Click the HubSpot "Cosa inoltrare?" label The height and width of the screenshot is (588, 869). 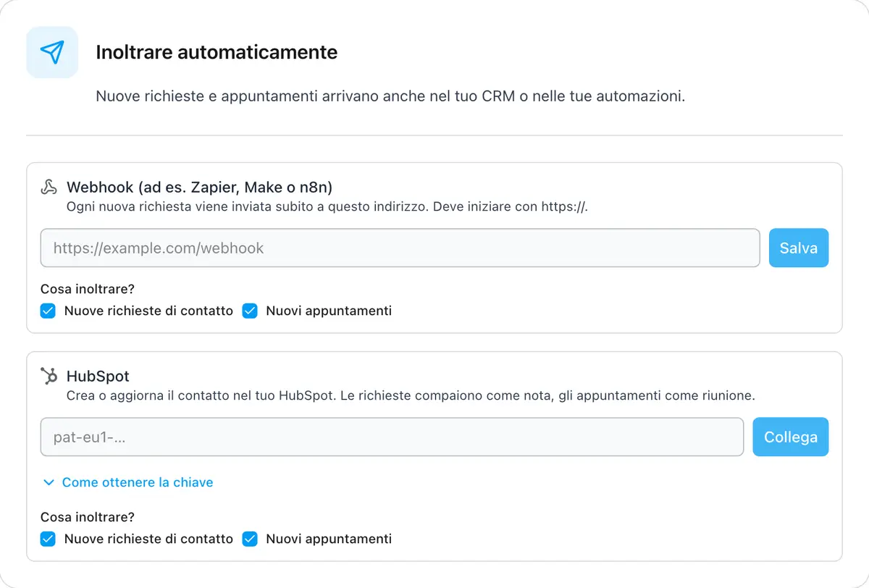(x=88, y=517)
